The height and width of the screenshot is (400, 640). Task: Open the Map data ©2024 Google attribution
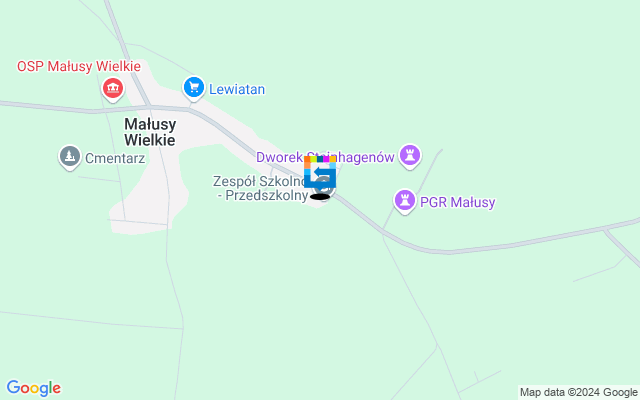578,393
